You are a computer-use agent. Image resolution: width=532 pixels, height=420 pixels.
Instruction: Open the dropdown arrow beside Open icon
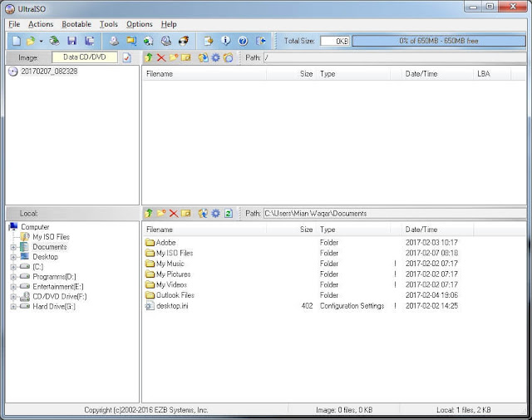click(41, 41)
